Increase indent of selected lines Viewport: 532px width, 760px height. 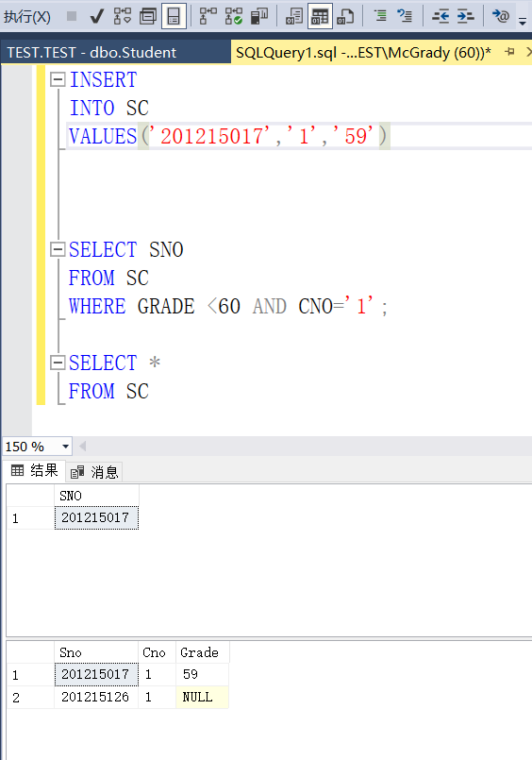coord(466,16)
